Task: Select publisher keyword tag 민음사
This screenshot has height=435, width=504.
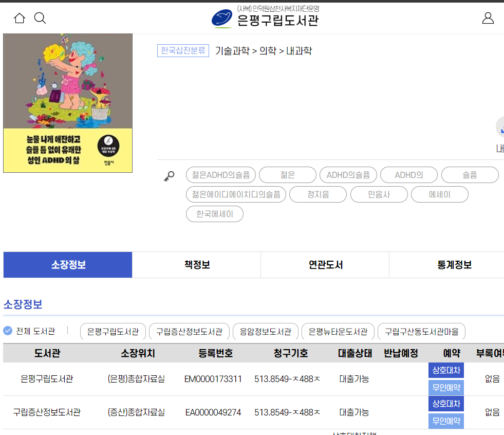Action: (x=379, y=194)
